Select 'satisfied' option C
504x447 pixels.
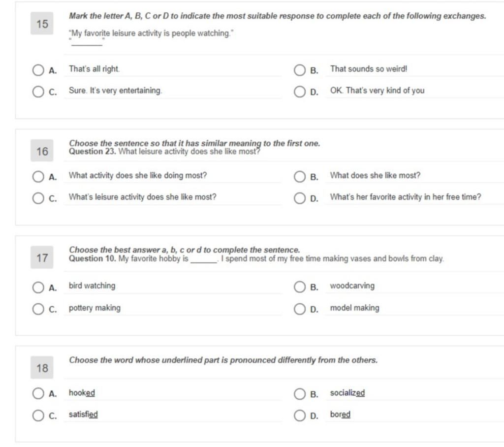(38, 415)
